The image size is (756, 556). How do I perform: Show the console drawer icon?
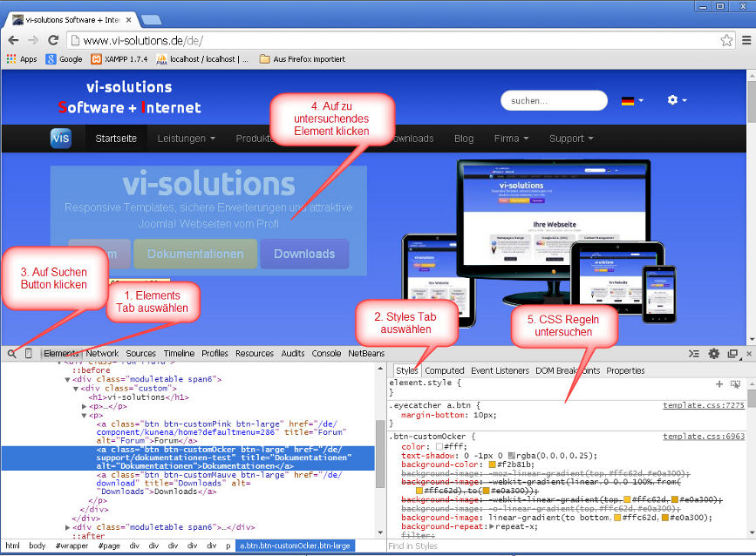tap(692, 353)
